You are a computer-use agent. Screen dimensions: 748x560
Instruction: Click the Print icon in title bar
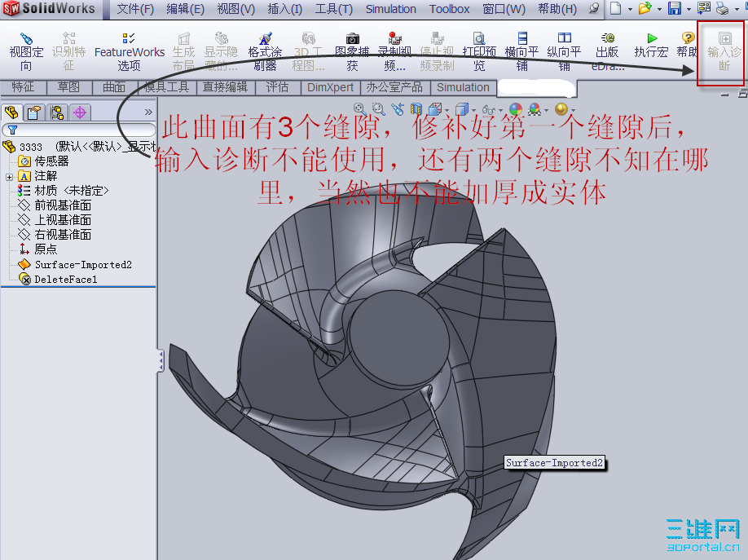point(723,8)
